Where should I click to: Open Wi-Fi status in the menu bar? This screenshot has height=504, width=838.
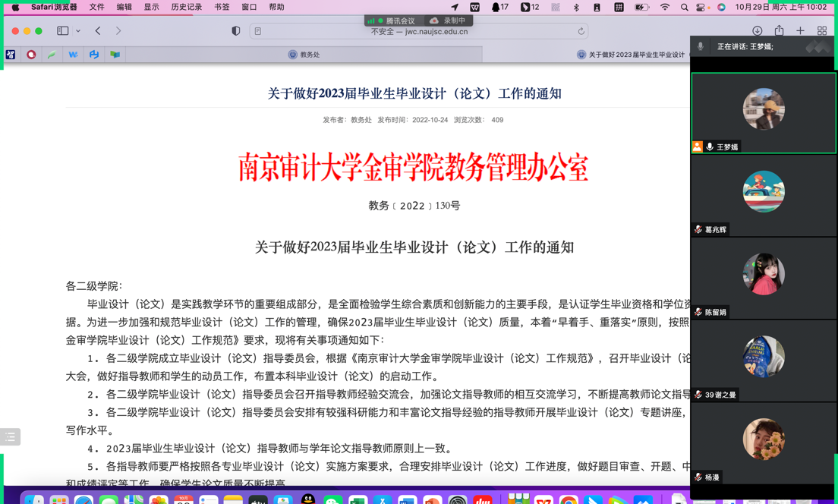(x=664, y=8)
